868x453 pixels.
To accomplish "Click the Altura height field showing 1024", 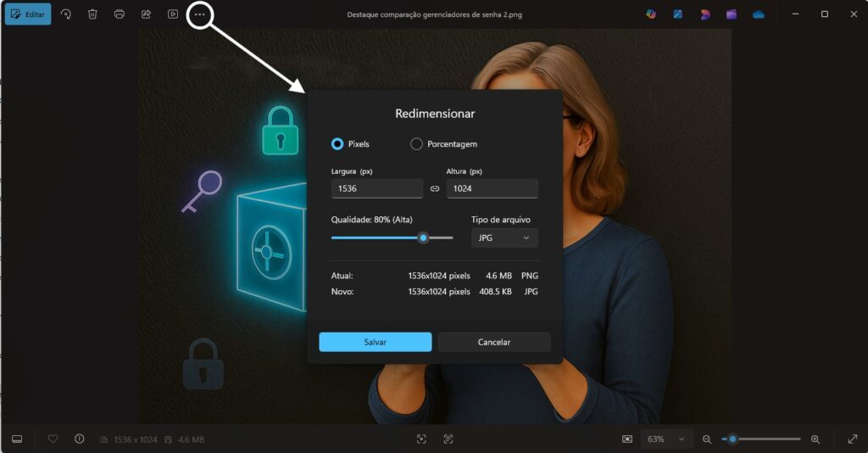I will click(x=492, y=188).
